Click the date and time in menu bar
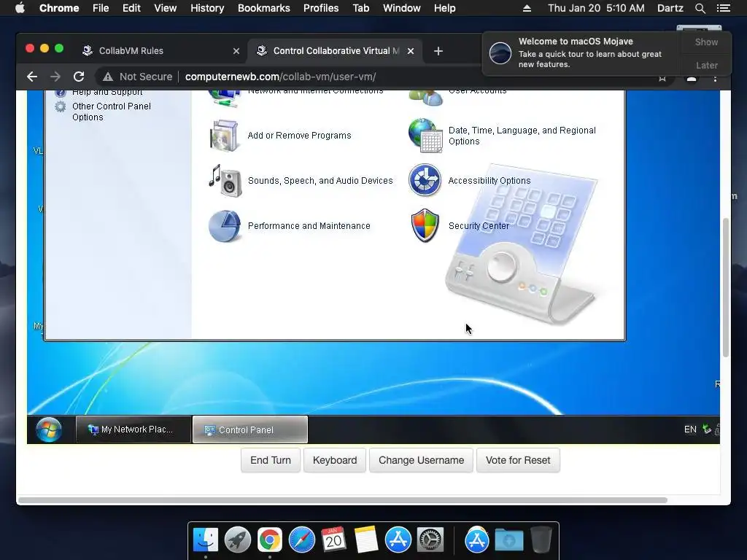 click(596, 8)
